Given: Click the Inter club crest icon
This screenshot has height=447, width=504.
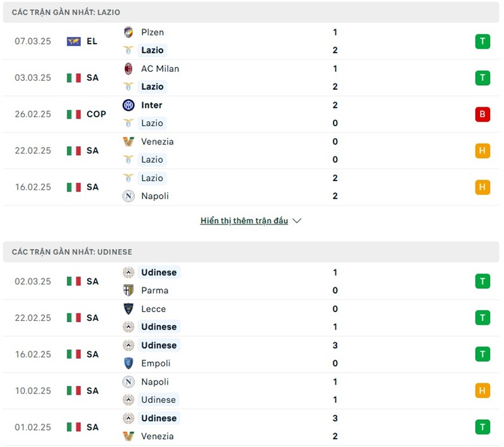Looking at the screenshot, I should [129, 105].
